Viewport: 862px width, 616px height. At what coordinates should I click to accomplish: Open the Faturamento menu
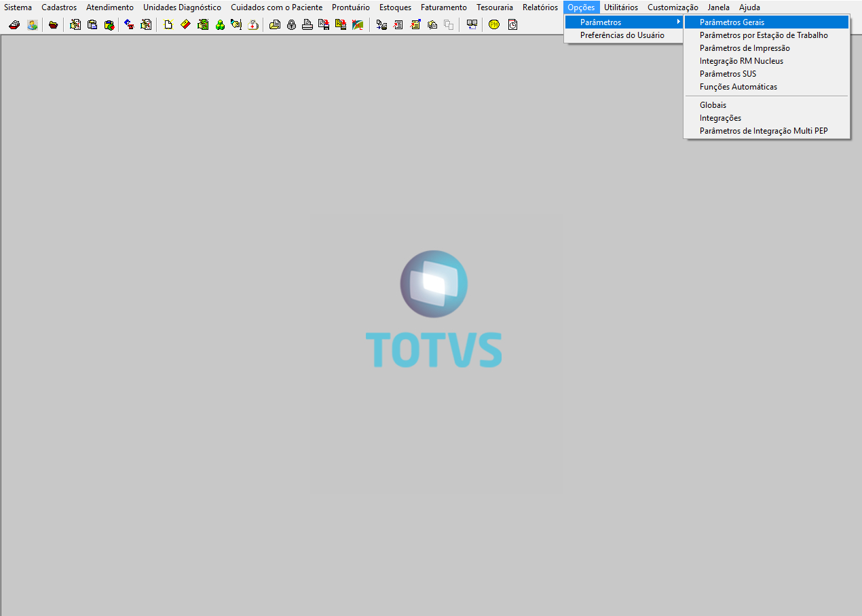(x=444, y=7)
